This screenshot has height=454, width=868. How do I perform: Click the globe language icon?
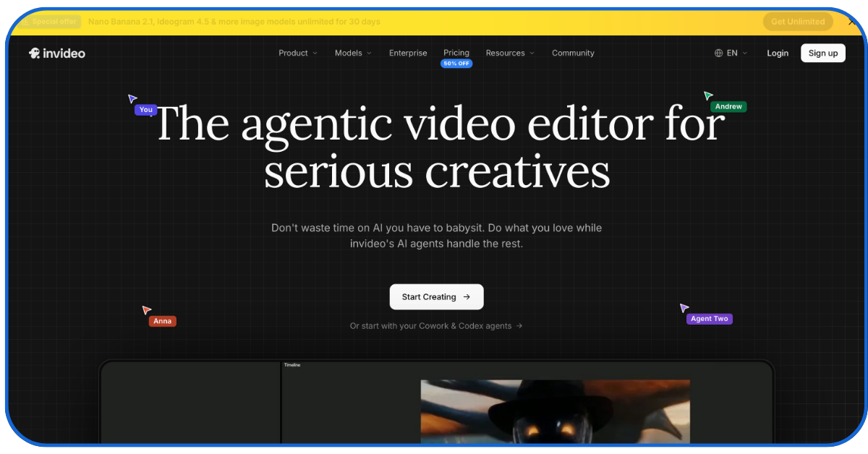[718, 53]
